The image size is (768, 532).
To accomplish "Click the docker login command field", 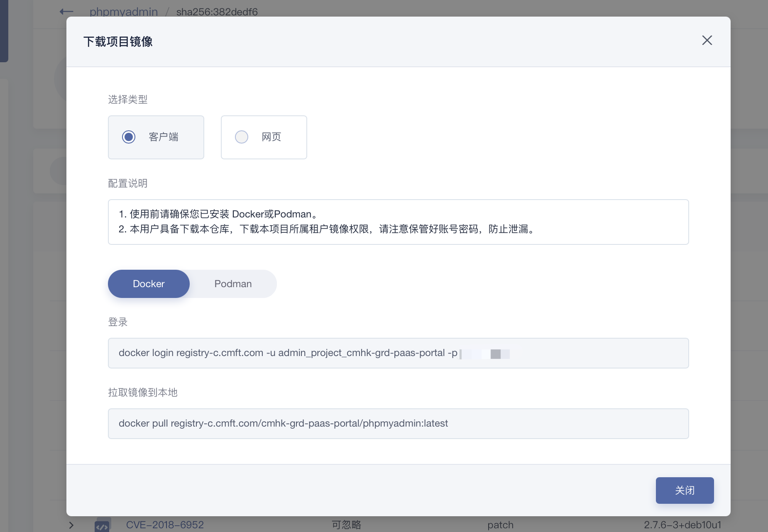I will (398, 353).
